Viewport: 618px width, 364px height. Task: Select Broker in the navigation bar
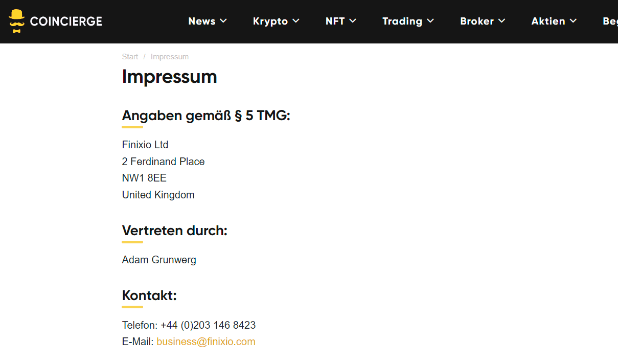477,21
